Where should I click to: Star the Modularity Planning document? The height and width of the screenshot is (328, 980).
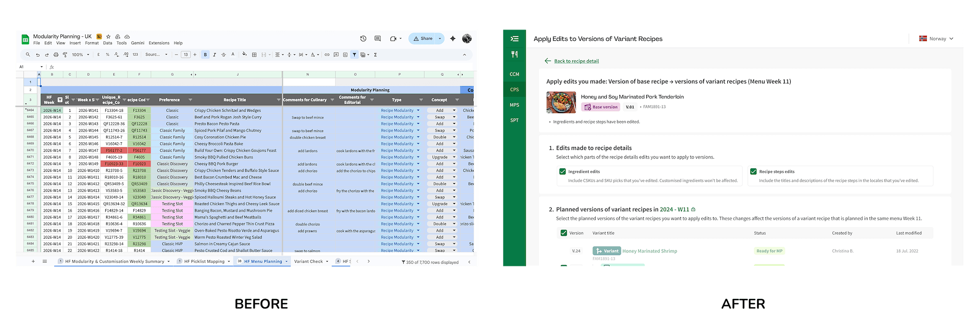pyautogui.click(x=108, y=37)
